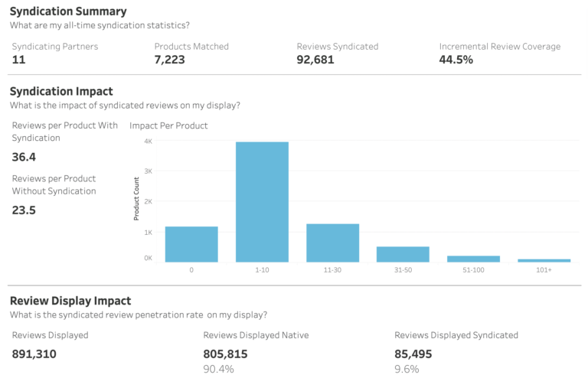Image resolution: width=588 pixels, height=378 pixels.
Task: Select the bar for 0 syndicated reviews
Action: pos(191,244)
